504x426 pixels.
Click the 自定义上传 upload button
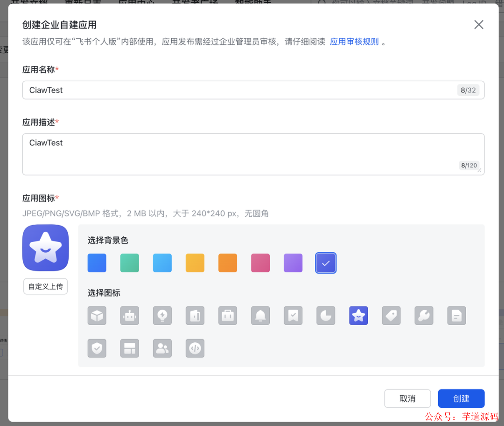(x=45, y=286)
